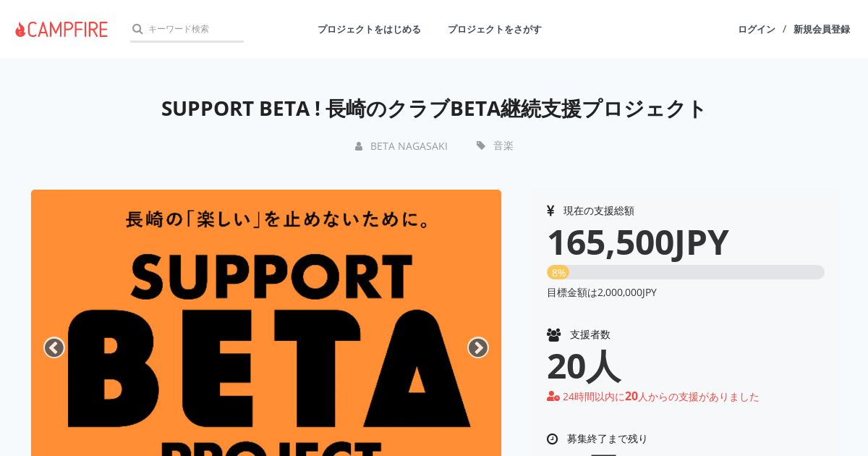Click the search magnifier icon
Screen dimensions: 868x456
pos(137,29)
